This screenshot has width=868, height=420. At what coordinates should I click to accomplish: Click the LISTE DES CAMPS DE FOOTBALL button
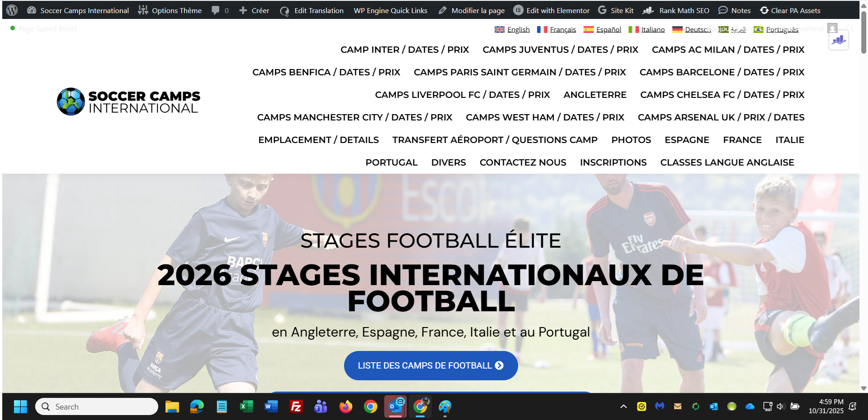(x=431, y=365)
